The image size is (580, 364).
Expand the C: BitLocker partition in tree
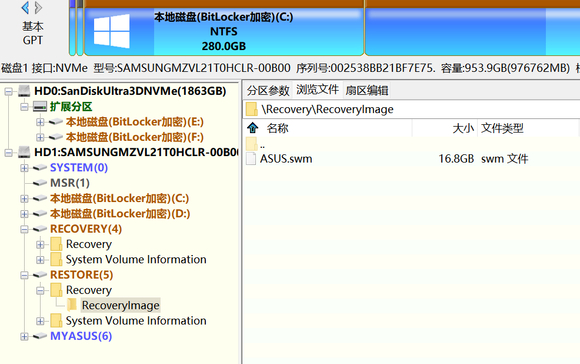tap(24, 199)
